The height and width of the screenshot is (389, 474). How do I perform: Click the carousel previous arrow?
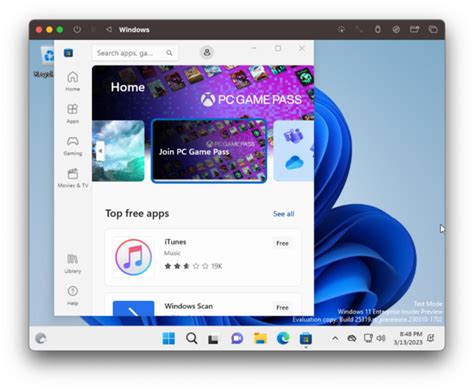tap(100, 151)
